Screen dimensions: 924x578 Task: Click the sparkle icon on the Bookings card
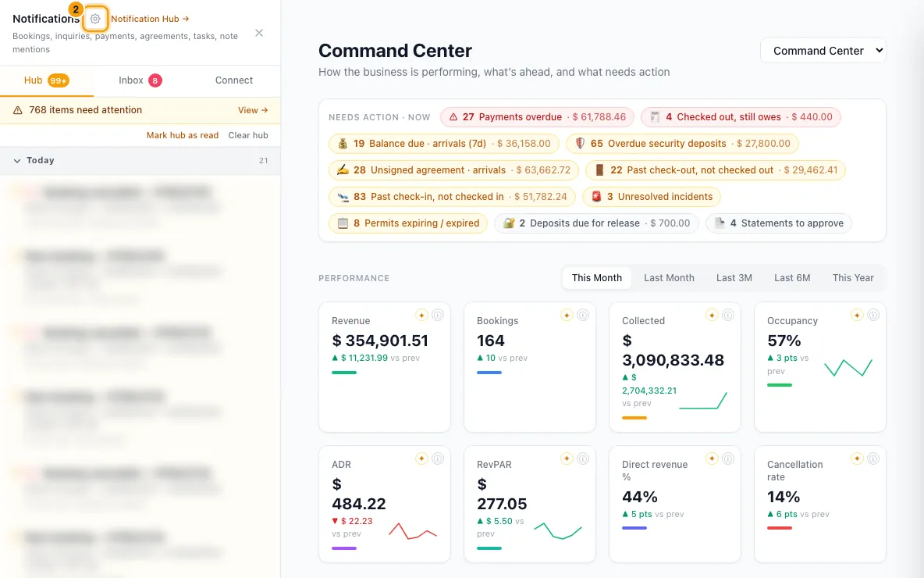coord(567,315)
